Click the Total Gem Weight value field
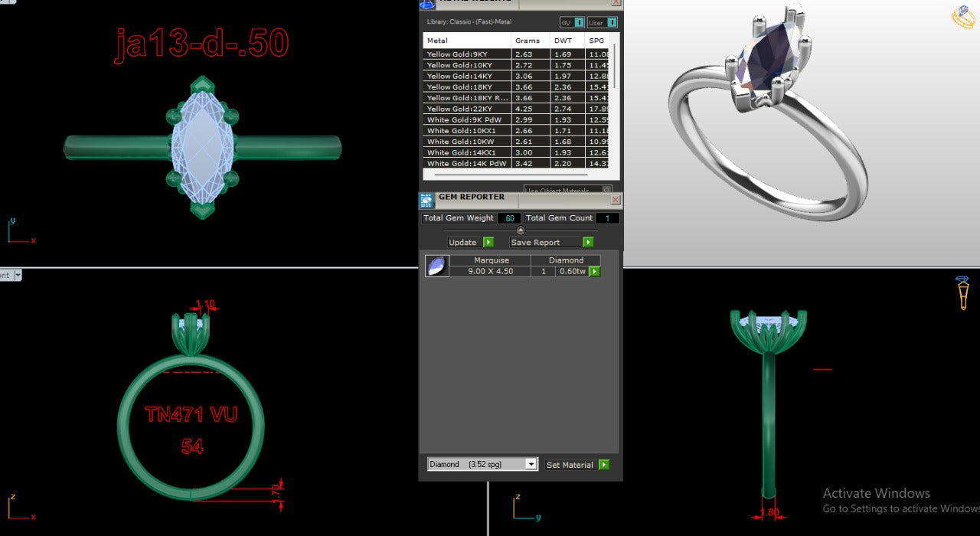The height and width of the screenshot is (536, 980). click(x=509, y=218)
